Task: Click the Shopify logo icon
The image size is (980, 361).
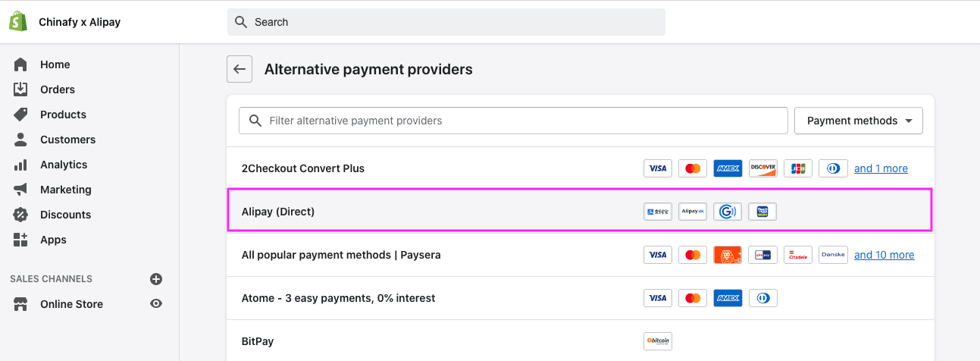Action: pyautogui.click(x=18, y=22)
